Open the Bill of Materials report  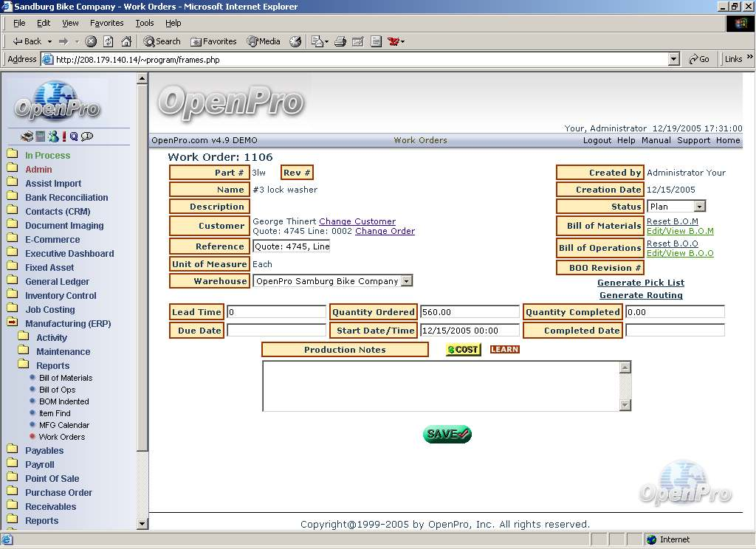66,378
